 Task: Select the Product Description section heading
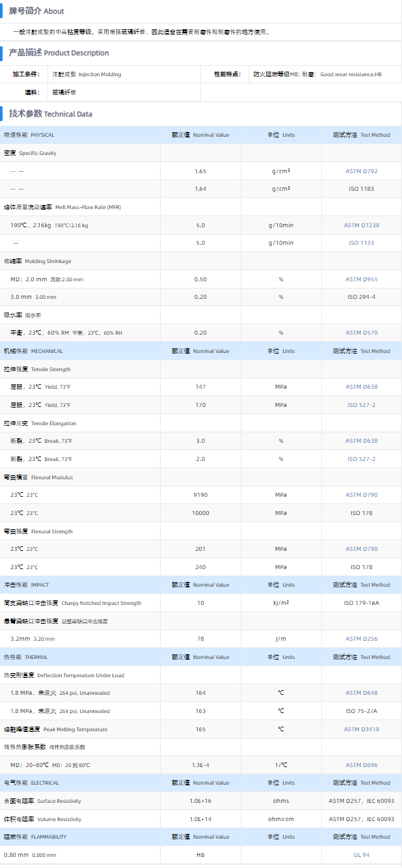point(59,53)
